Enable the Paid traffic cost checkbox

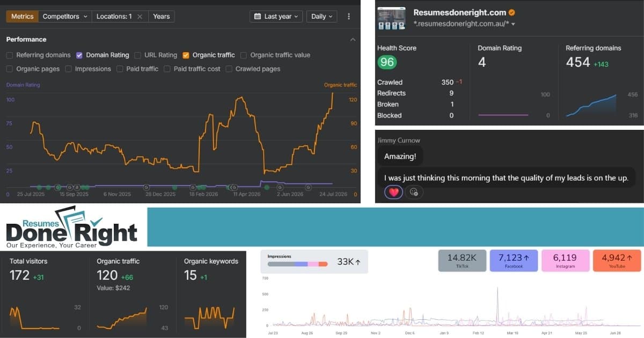click(167, 69)
